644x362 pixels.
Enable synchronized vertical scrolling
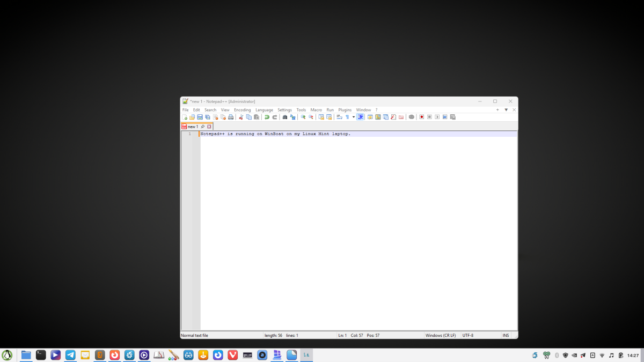tap(322, 116)
